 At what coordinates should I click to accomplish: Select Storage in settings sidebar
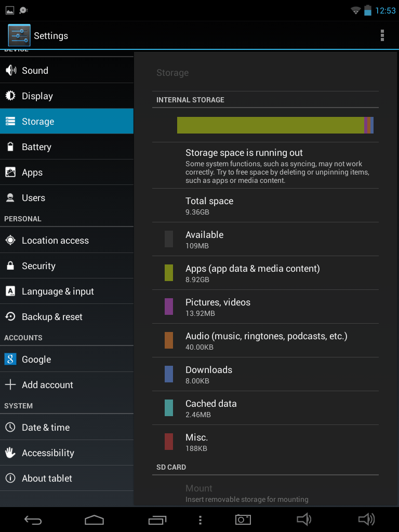tap(66, 122)
